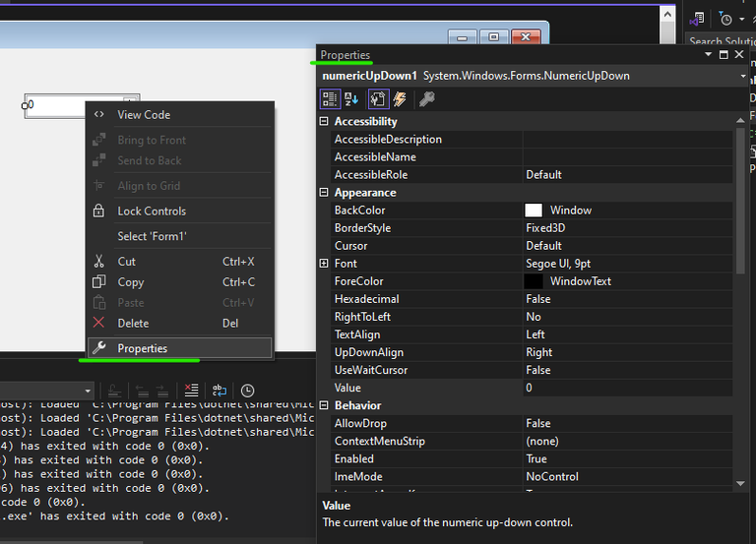Screen dimensions: 756x544
Task: Expand the Font property
Action: coord(324,264)
